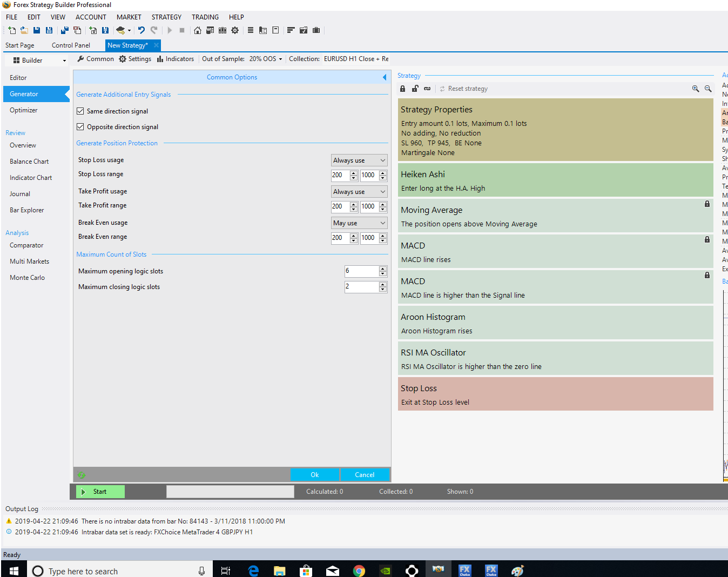This screenshot has width=728, height=577.
Task: Adjust Maximum opening logic slots stepper
Action: 383,271
